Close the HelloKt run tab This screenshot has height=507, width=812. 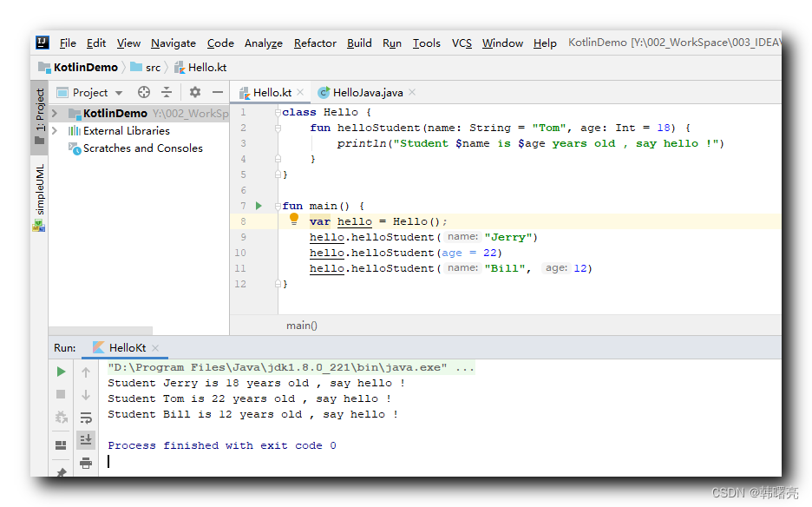click(155, 348)
